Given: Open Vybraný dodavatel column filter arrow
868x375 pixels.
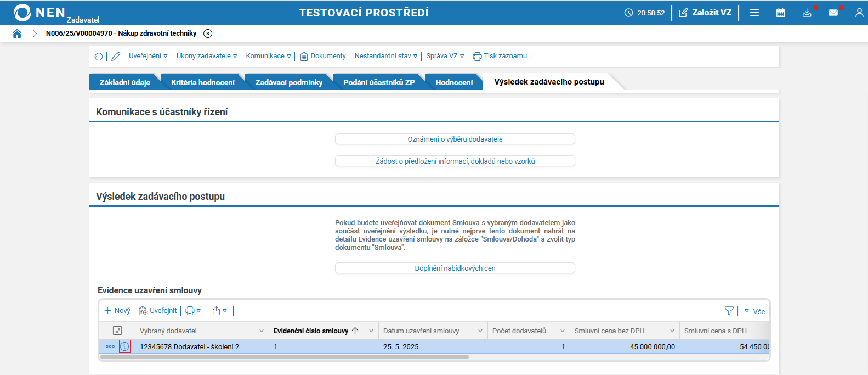Looking at the screenshot, I should (x=262, y=331).
